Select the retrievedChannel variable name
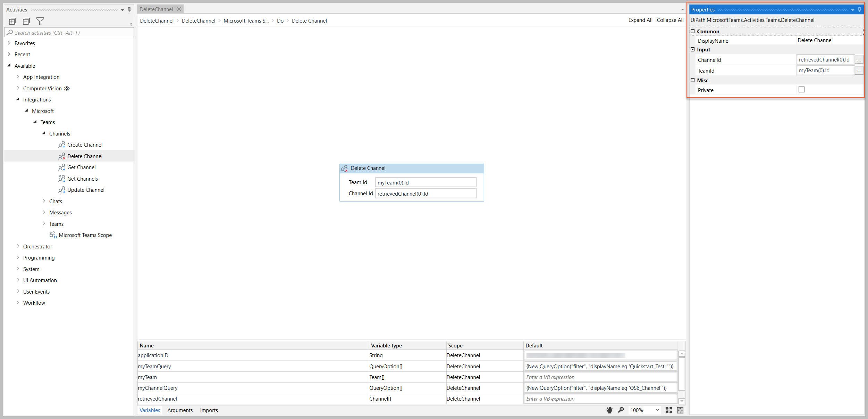Image resolution: width=868 pixels, height=419 pixels. (158, 399)
